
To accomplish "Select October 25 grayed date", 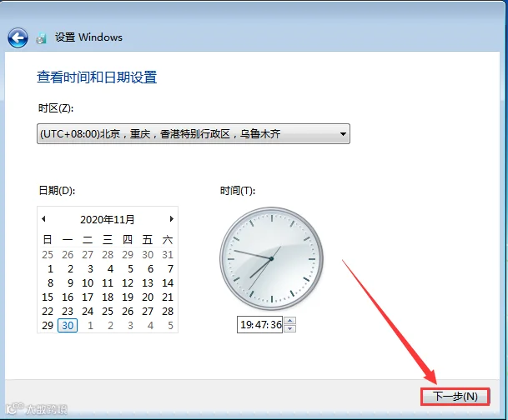I will (x=48, y=255).
